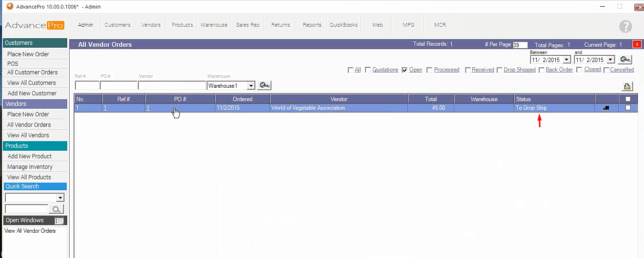The height and width of the screenshot is (258, 644).
Task: Click the help question mark icon
Action: coord(625,27)
